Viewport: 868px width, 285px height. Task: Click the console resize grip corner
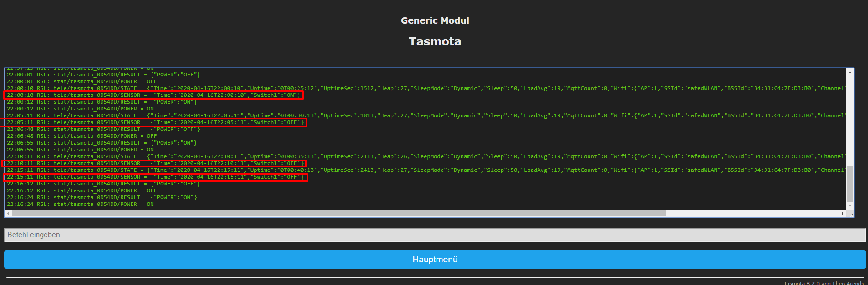(x=851, y=214)
